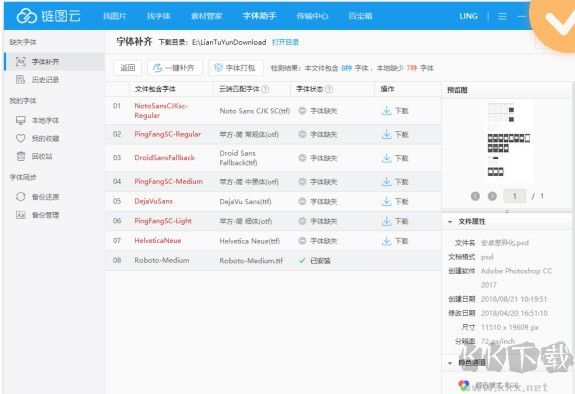
Task: Open 备份管理 in the sidebar
Action: click(x=37, y=215)
